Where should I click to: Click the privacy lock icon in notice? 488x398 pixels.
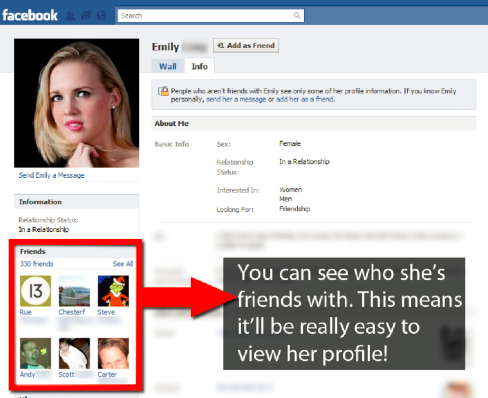(163, 91)
